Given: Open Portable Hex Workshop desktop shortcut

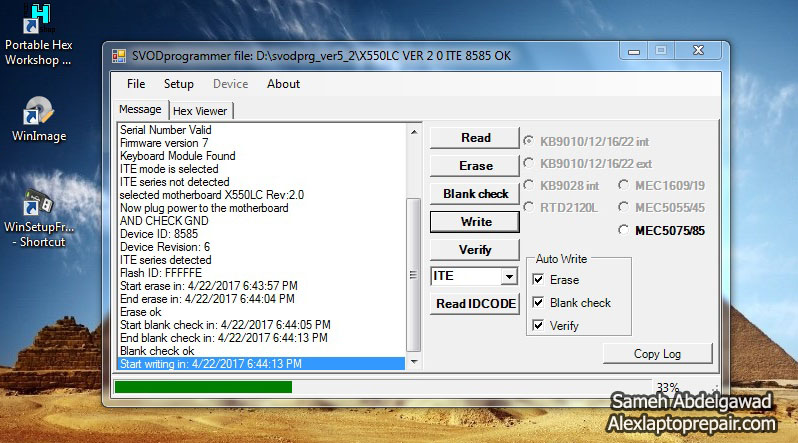Looking at the screenshot, I should coord(38,35).
